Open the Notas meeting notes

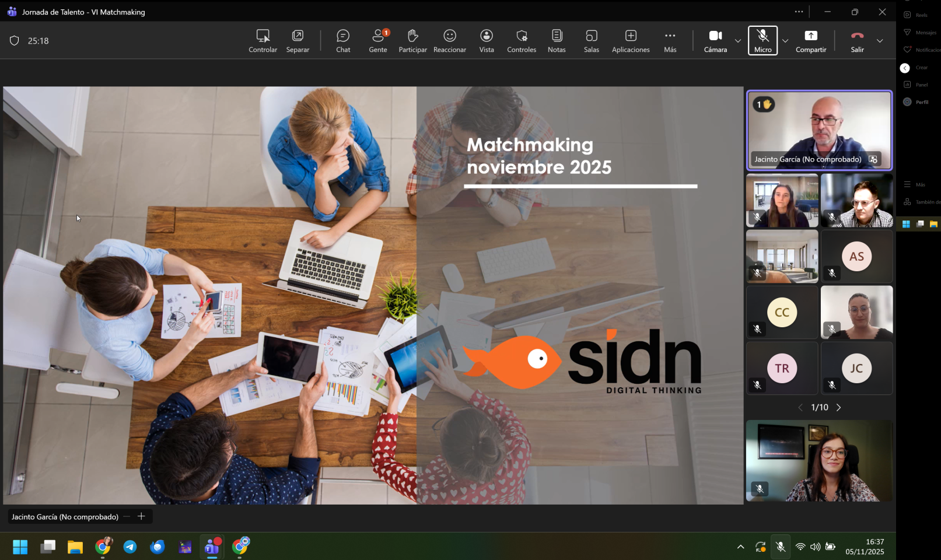(x=557, y=41)
